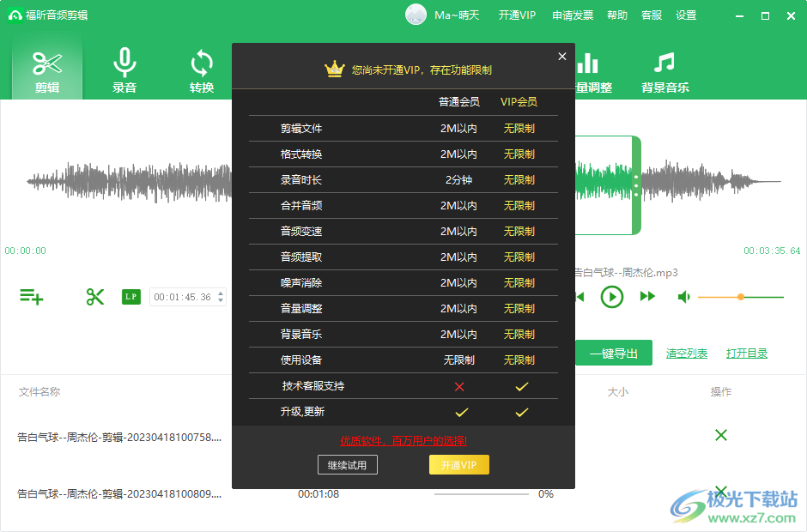Click the 噪声消除 row label
The width and height of the screenshot is (807, 532).
(301, 283)
